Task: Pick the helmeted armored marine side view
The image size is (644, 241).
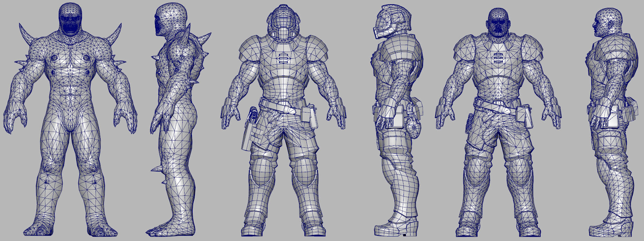Action: click(x=397, y=121)
